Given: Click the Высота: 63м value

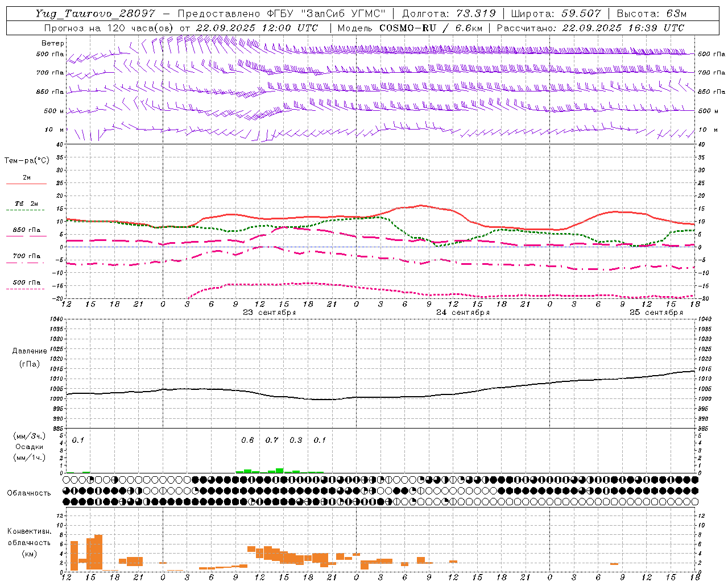Looking at the screenshot, I should pyautogui.click(x=651, y=14).
